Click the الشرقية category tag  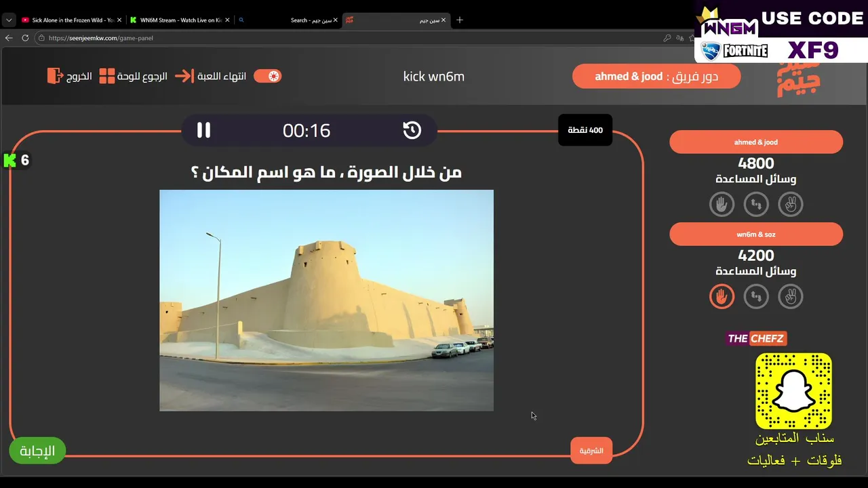tap(591, 451)
